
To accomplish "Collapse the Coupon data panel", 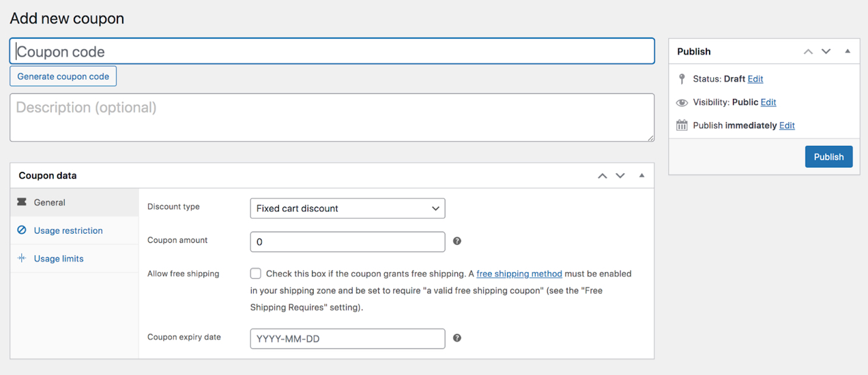I will [x=641, y=176].
